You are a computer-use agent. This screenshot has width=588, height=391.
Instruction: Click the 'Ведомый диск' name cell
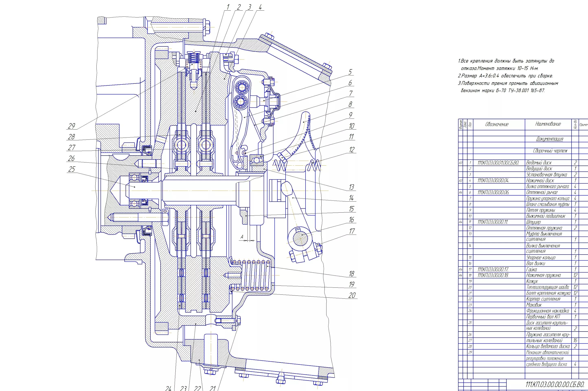(539, 163)
